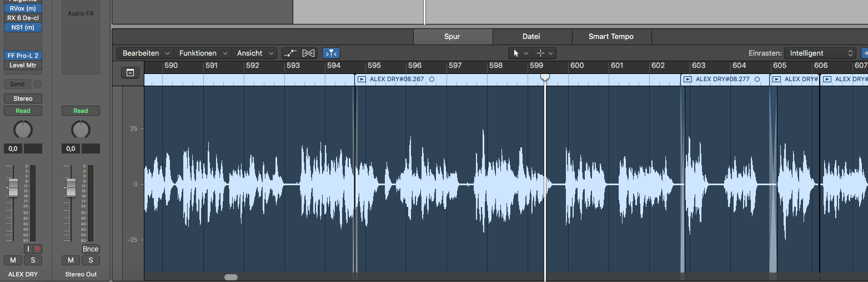Click the pan knob on Stereo Out

pyautogui.click(x=81, y=130)
